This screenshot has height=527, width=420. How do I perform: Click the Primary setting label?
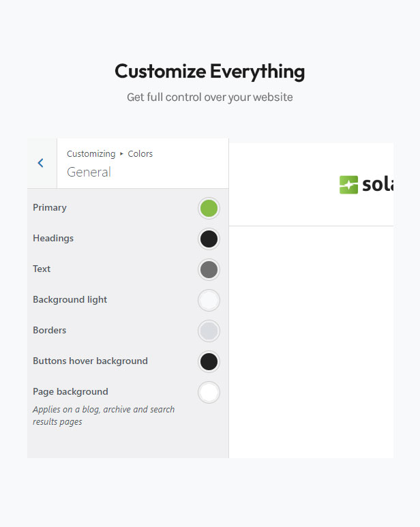pyautogui.click(x=50, y=208)
